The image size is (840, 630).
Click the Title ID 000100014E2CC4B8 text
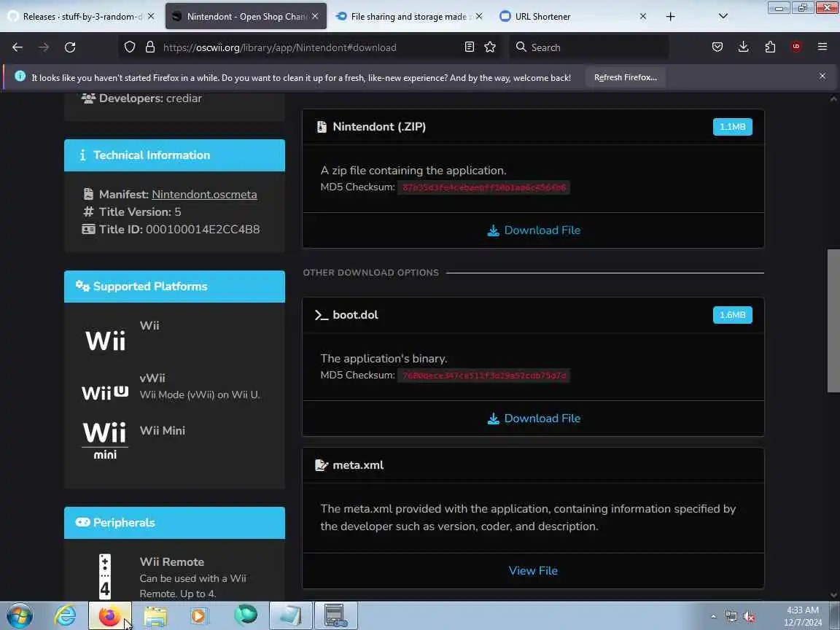click(x=179, y=229)
